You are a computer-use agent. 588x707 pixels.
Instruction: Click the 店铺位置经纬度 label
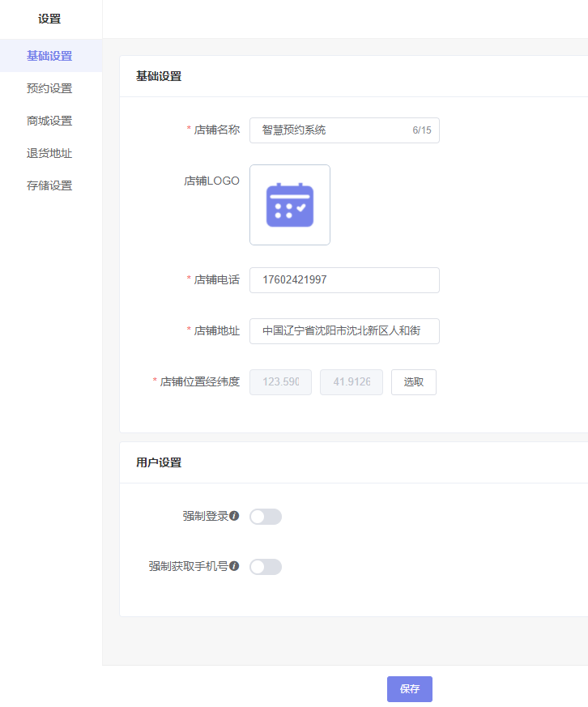pyautogui.click(x=200, y=382)
